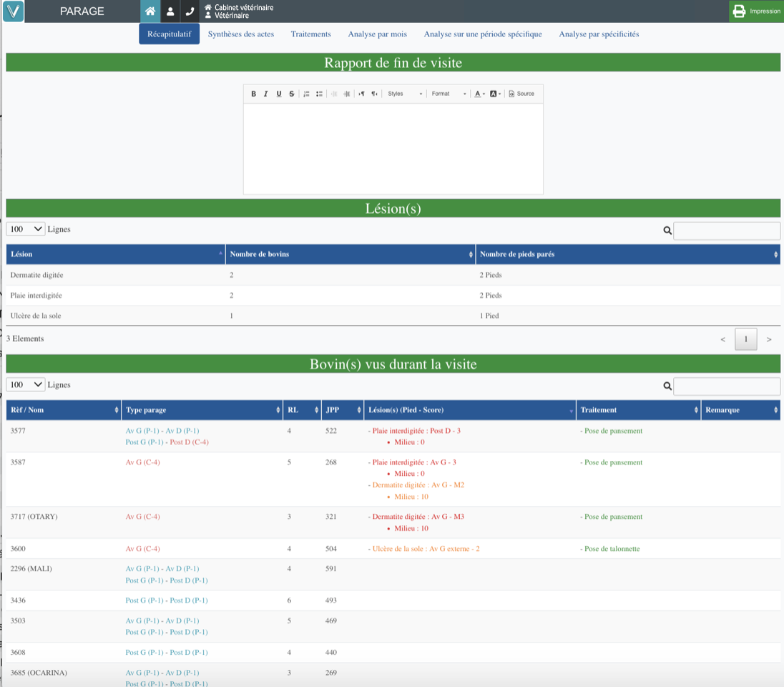This screenshot has height=687, width=784.
Task: Switch editor to Source view
Action: pyautogui.click(x=521, y=94)
